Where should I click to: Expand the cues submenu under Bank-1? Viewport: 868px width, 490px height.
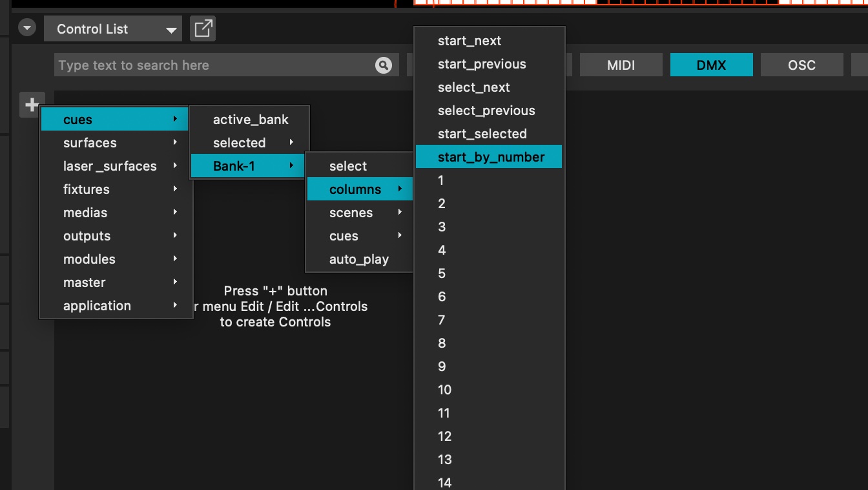pyautogui.click(x=360, y=236)
